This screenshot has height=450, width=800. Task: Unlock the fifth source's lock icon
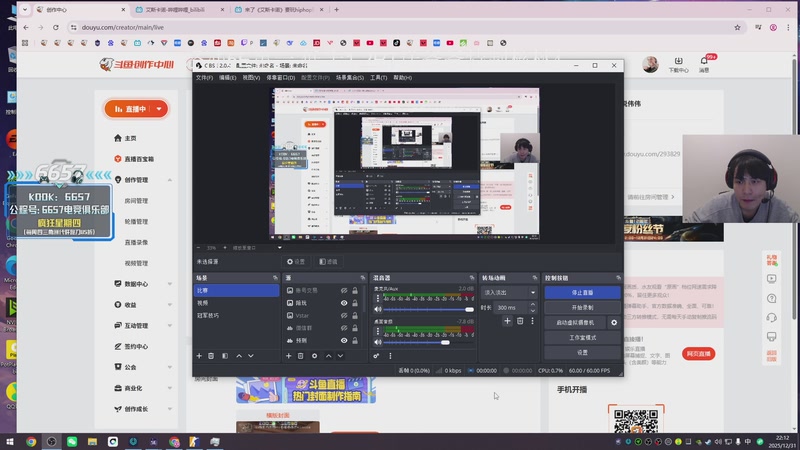[x=355, y=340]
